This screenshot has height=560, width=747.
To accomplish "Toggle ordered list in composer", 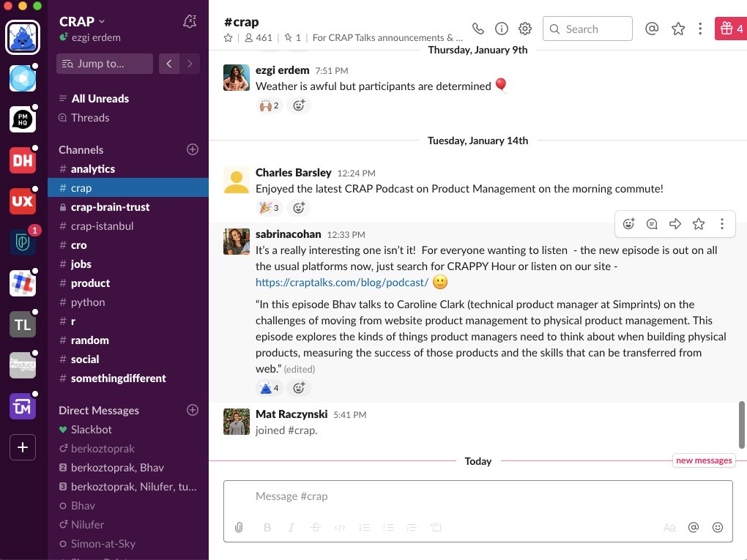I will point(364,527).
